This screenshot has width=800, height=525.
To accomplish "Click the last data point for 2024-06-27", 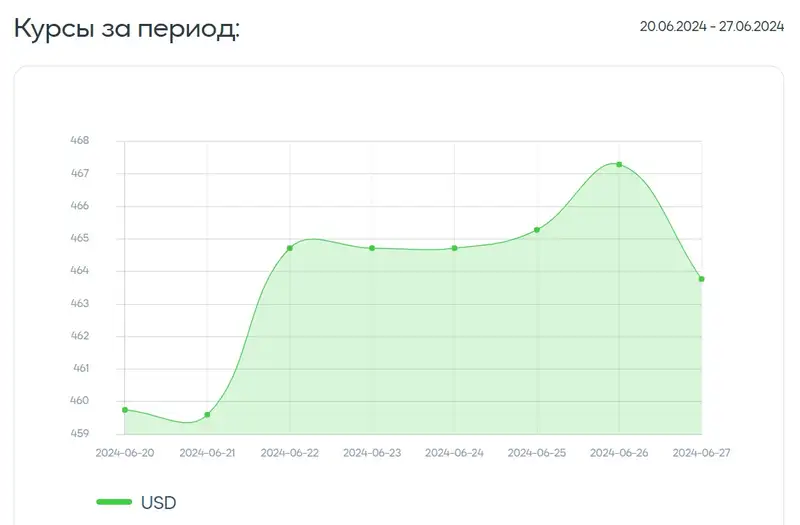I will click(701, 279).
